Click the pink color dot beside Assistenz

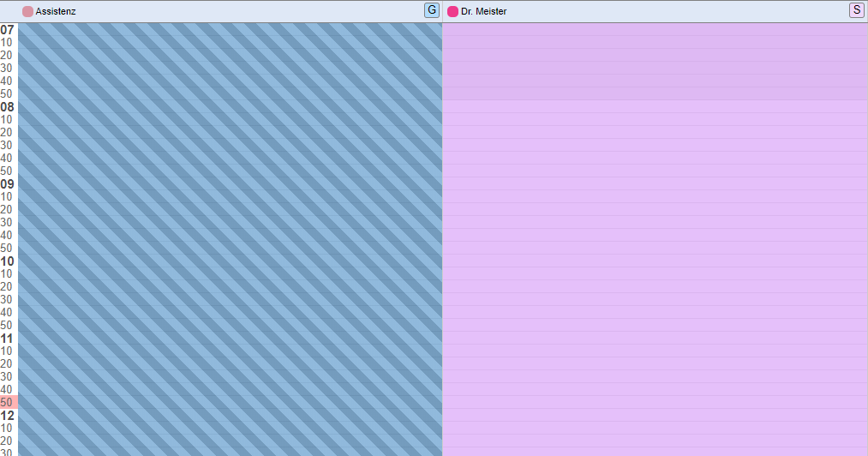click(x=27, y=12)
